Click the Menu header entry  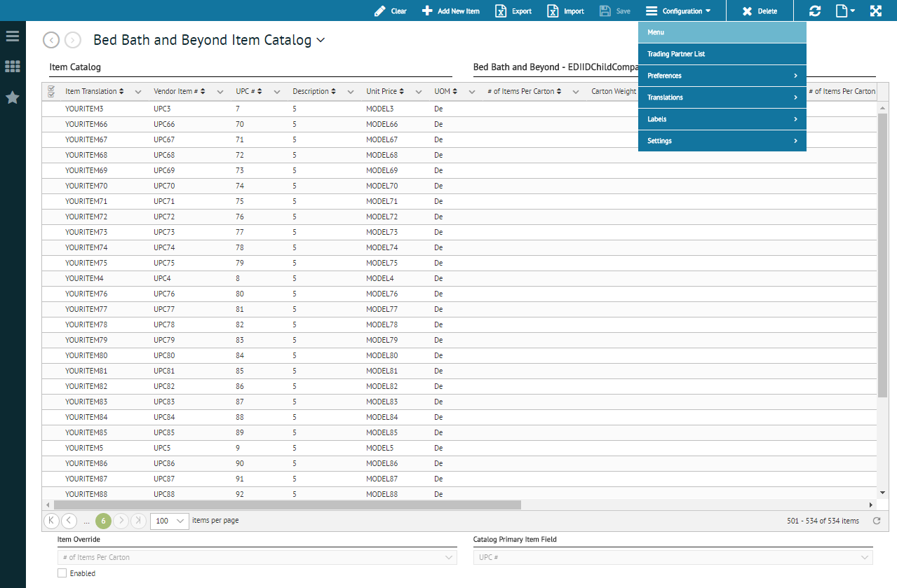click(722, 32)
